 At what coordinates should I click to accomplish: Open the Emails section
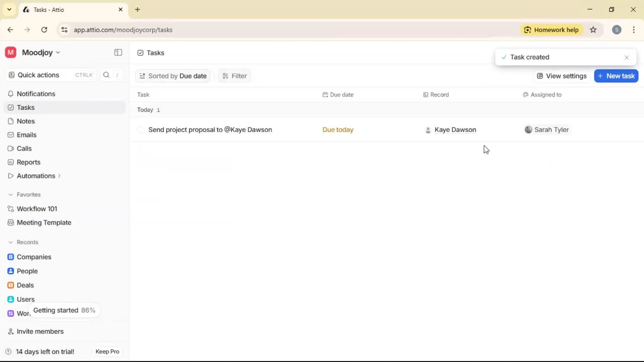[x=26, y=135]
